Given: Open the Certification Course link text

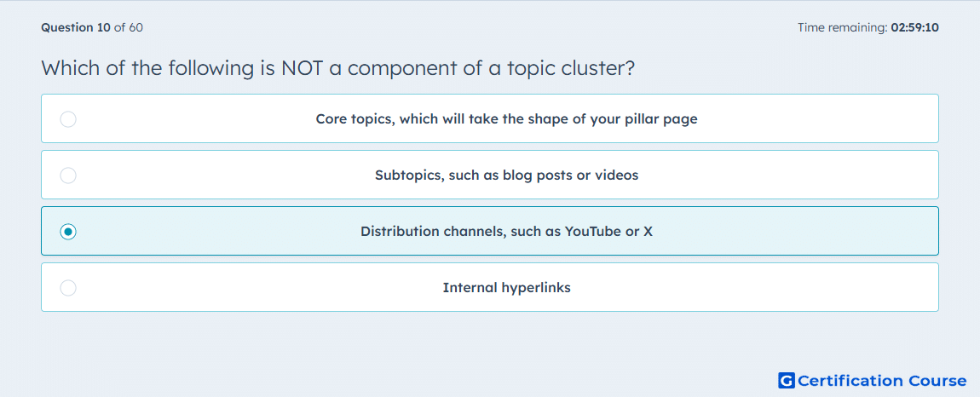Looking at the screenshot, I should 882,380.
